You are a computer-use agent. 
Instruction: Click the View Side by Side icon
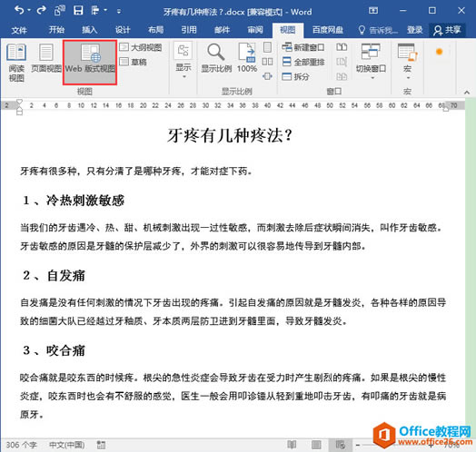[x=342, y=47]
